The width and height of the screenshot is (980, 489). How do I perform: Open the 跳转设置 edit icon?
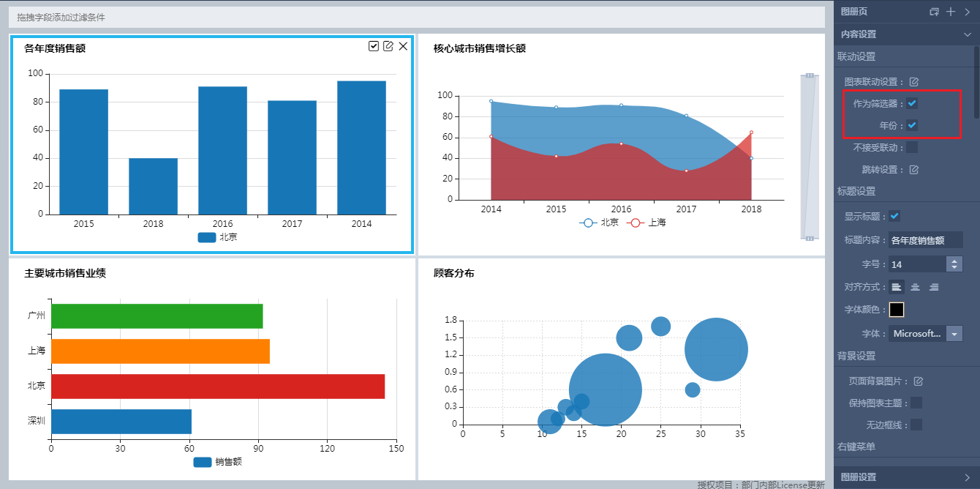point(913,170)
